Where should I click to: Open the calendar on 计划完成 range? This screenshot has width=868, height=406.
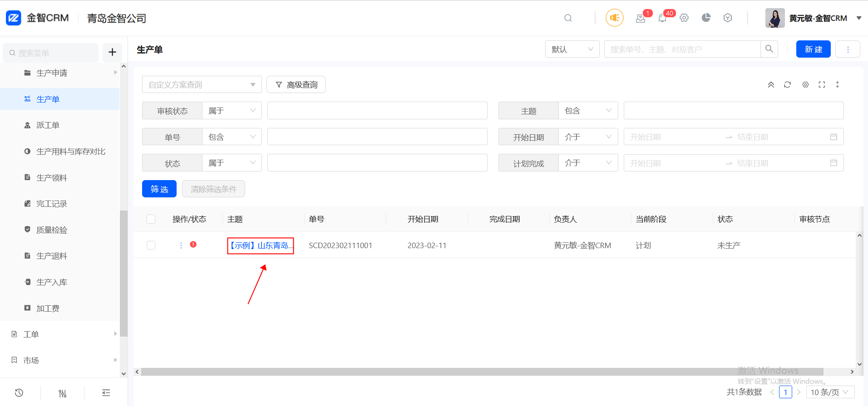833,163
